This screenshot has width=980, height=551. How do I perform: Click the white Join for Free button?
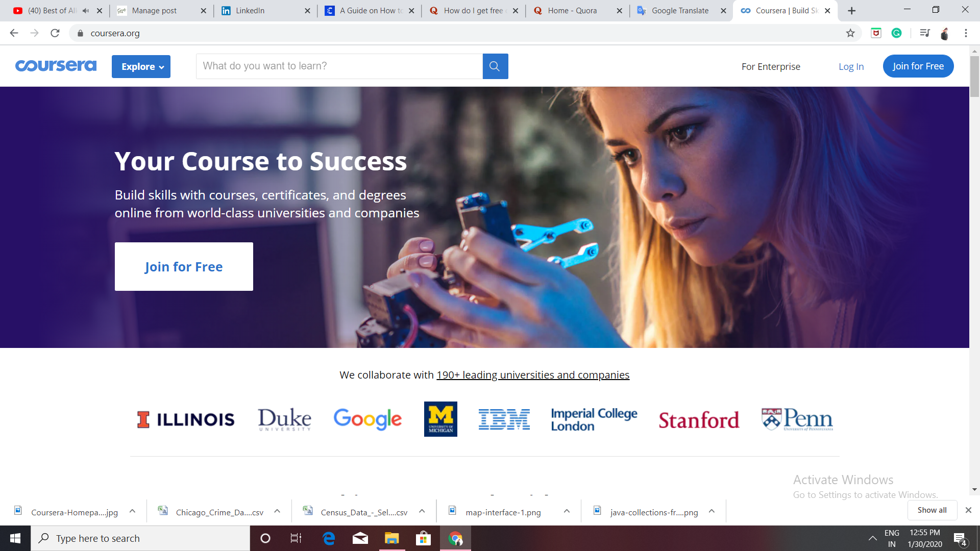[184, 267]
